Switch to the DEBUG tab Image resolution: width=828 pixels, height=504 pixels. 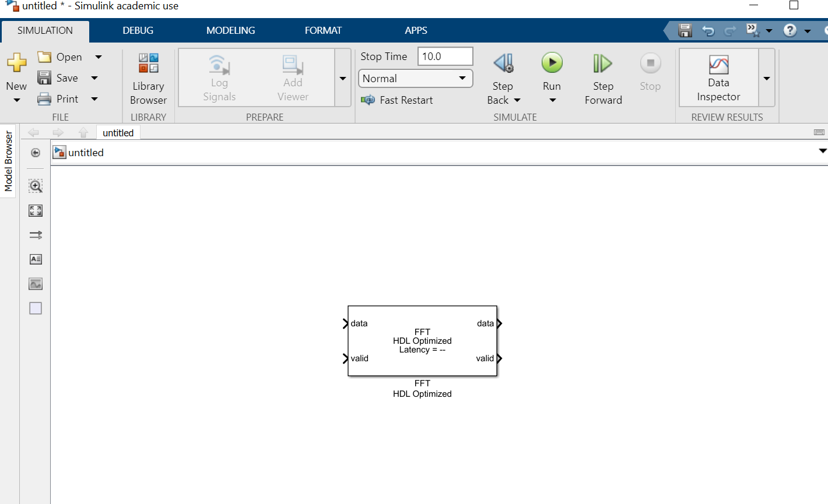click(138, 30)
